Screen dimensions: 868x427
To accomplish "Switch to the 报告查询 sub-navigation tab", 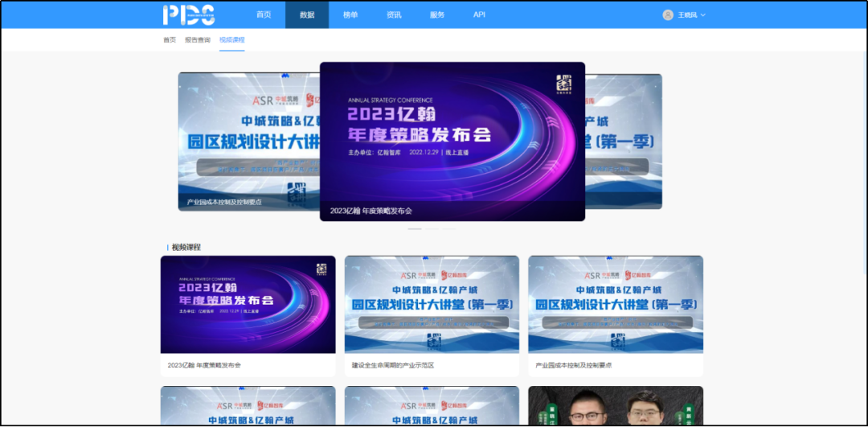I will pos(198,40).
